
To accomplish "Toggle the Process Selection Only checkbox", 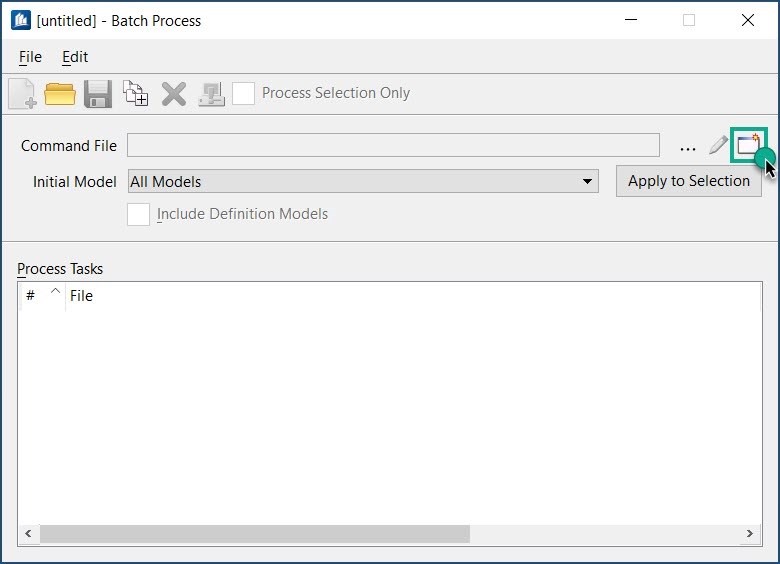I will (243, 93).
